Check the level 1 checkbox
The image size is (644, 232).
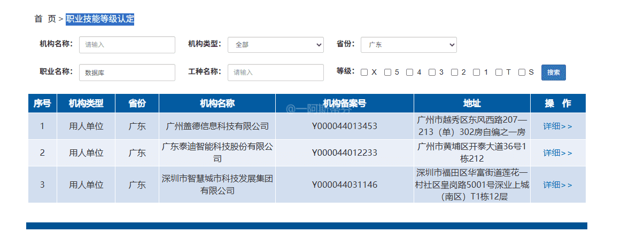tap(477, 73)
